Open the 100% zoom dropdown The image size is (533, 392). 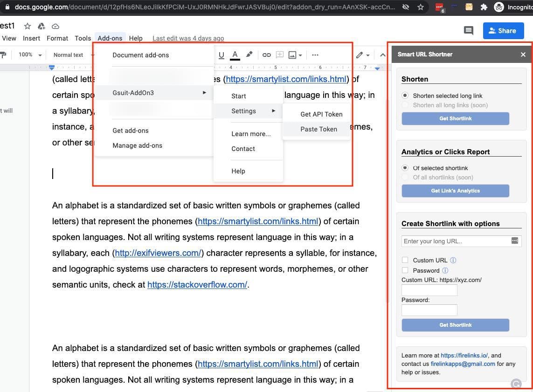[x=30, y=55]
